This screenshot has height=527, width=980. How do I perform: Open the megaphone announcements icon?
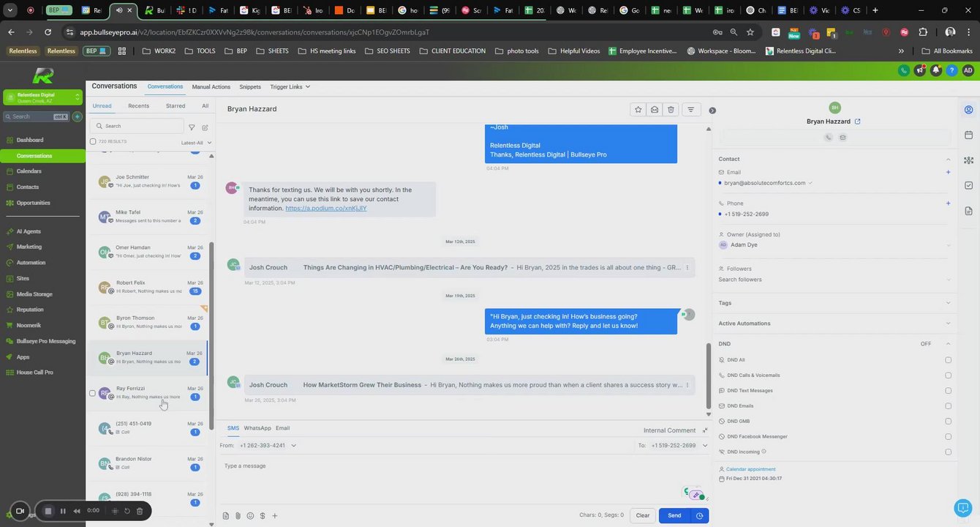(x=920, y=70)
